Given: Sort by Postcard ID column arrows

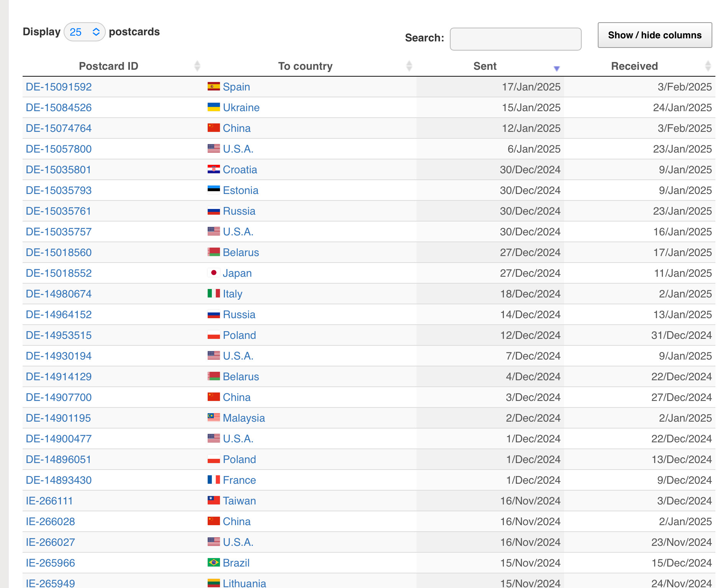Looking at the screenshot, I should tap(197, 66).
